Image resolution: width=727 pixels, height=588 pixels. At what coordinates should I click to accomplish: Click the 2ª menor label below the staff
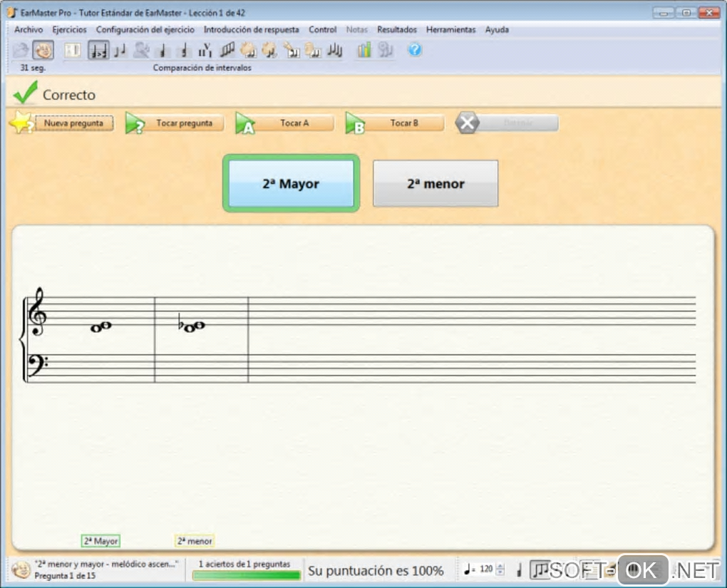coord(195,542)
